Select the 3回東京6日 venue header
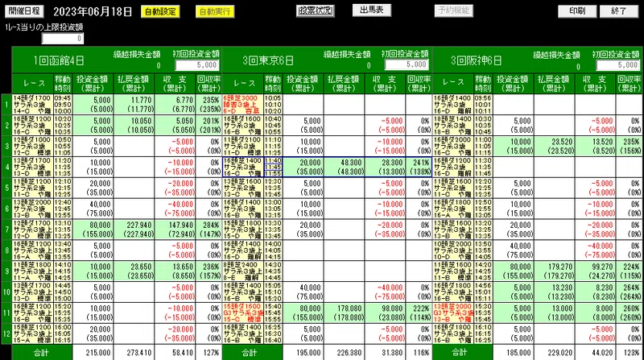Viewport: 644px width, 360px height. (268, 61)
